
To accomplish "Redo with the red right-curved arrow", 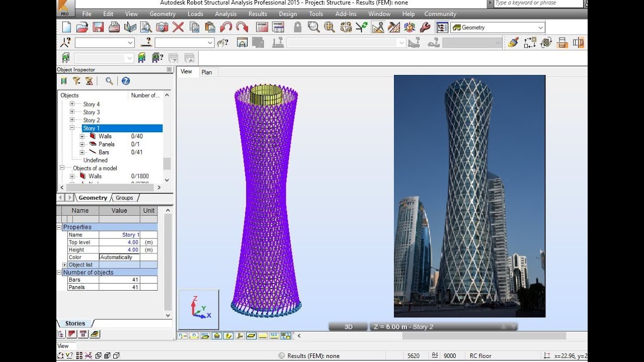I will [x=242, y=27].
